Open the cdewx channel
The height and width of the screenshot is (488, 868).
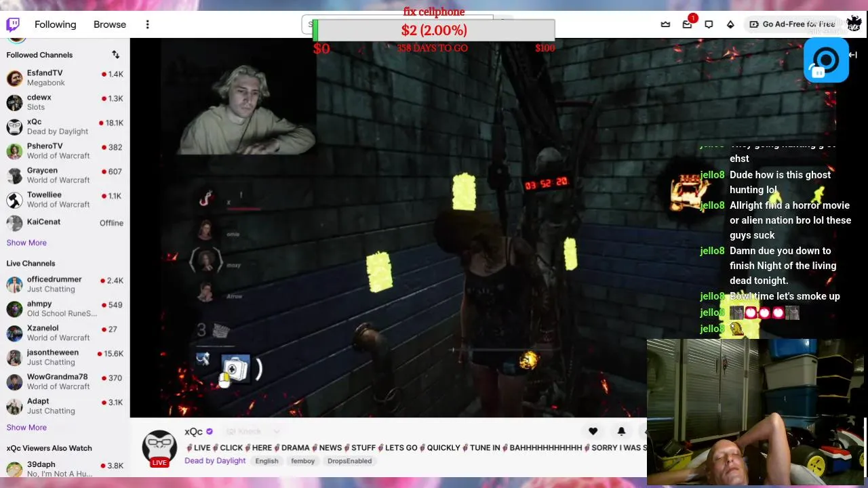[64, 102]
